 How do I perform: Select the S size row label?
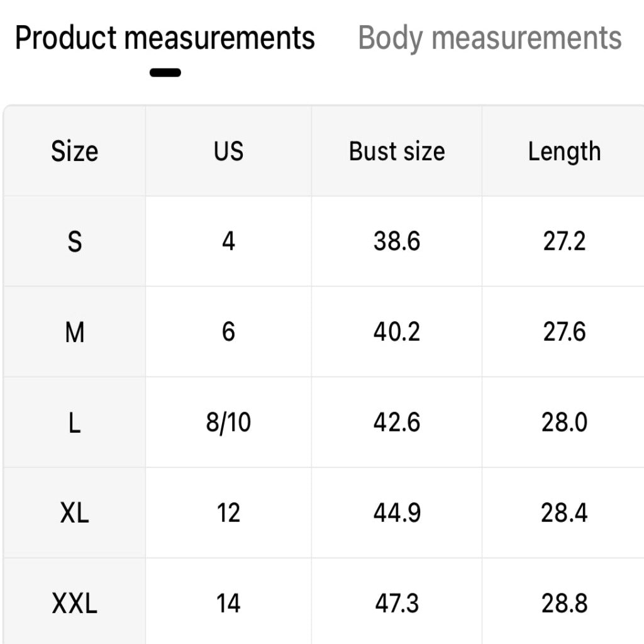pos(75,241)
